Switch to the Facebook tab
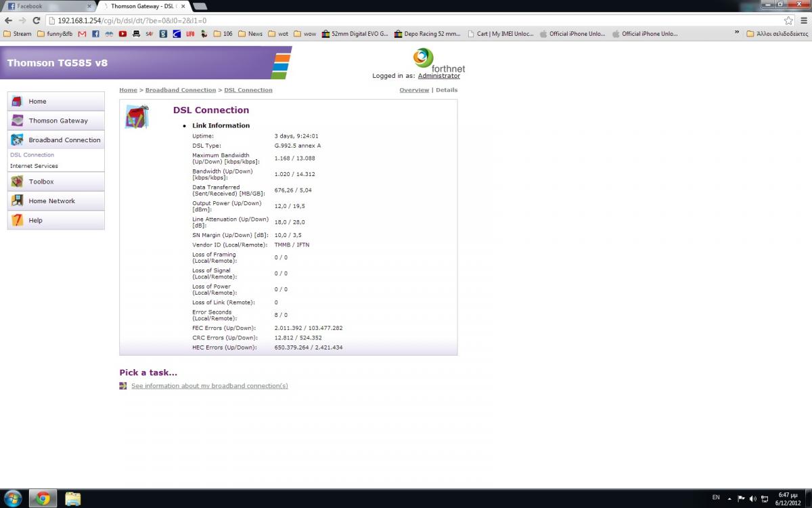 coord(47,6)
